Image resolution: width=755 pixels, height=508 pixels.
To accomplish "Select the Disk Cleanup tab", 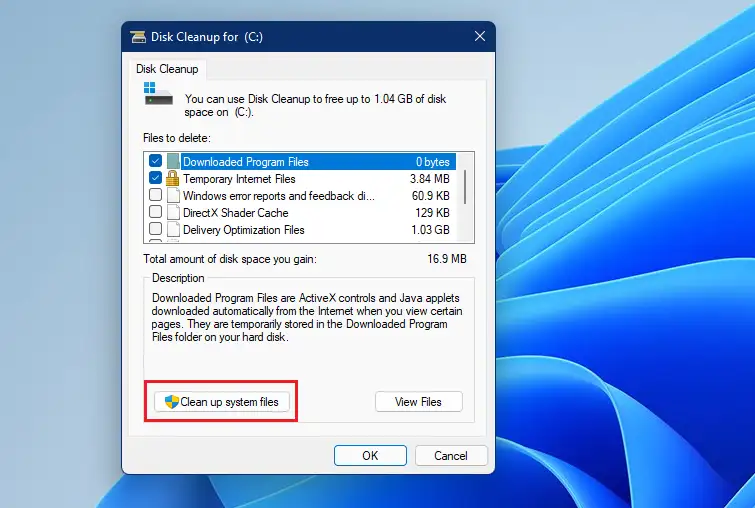I will pos(167,69).
